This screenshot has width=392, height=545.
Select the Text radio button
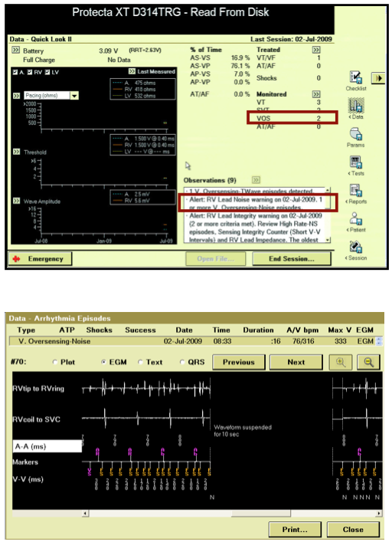tap(140, 362)
